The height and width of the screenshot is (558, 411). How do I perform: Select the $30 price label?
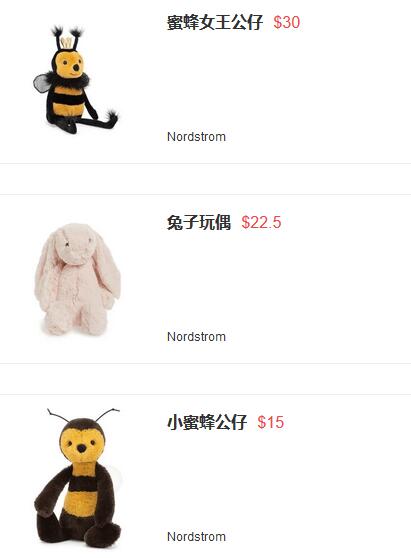[x=287, y=22]
